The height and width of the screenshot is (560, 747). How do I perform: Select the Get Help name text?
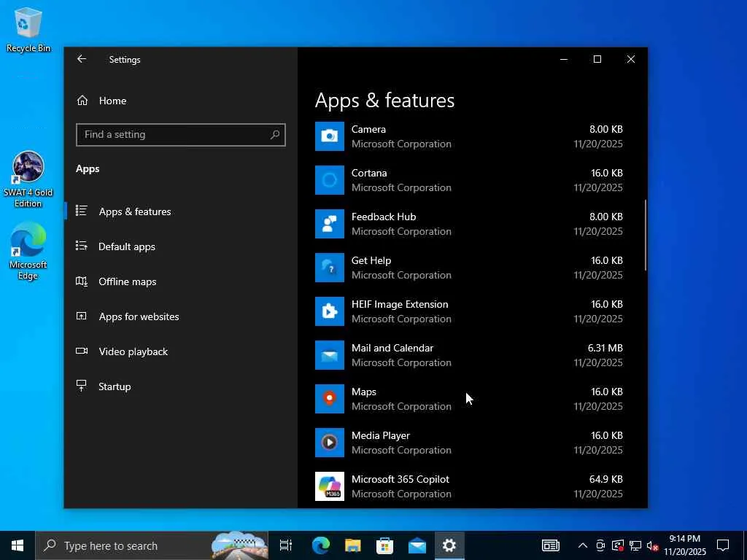point(371,260)
